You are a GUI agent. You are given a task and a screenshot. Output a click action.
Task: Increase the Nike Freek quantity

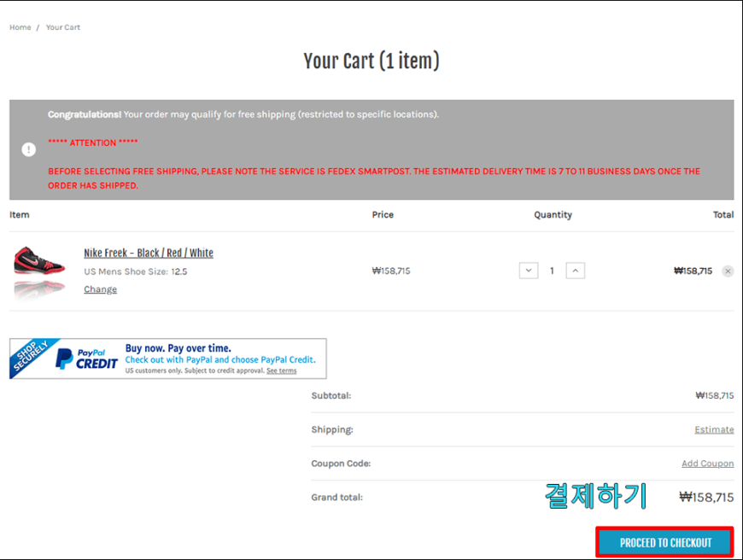click(x=576, y=271)
